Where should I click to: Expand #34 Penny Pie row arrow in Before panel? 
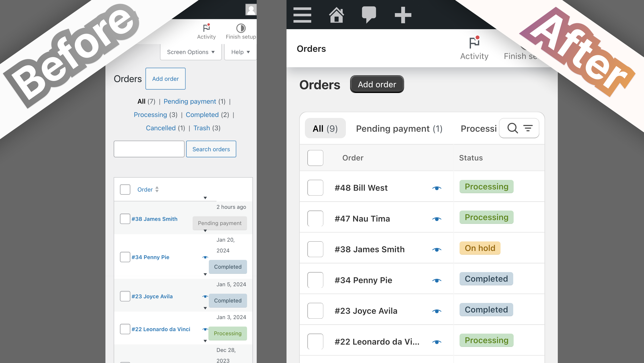coord(205,274)
